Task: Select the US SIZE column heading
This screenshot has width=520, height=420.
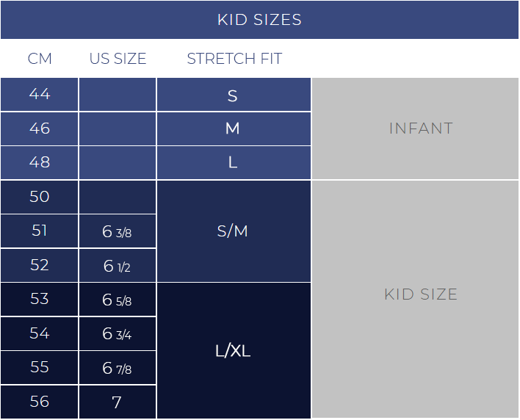Action: coord(118,59)
